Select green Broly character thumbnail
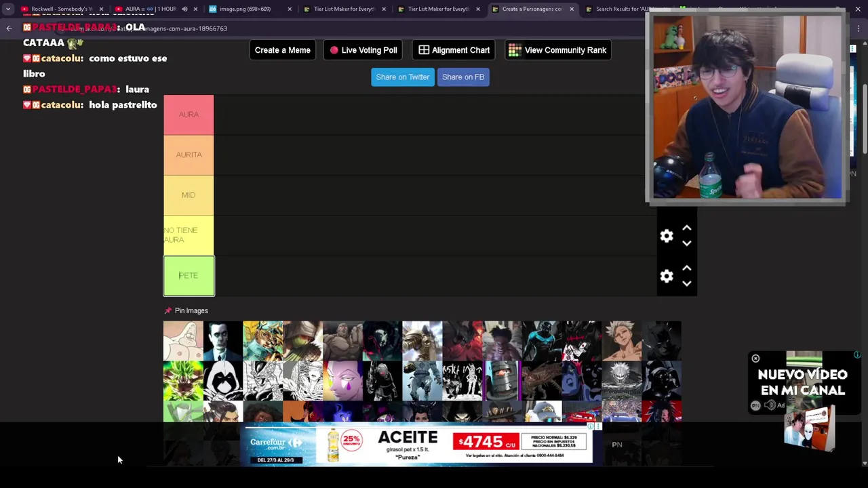The width and height of the screenshot is (868, 488). (x=183, y=381)
